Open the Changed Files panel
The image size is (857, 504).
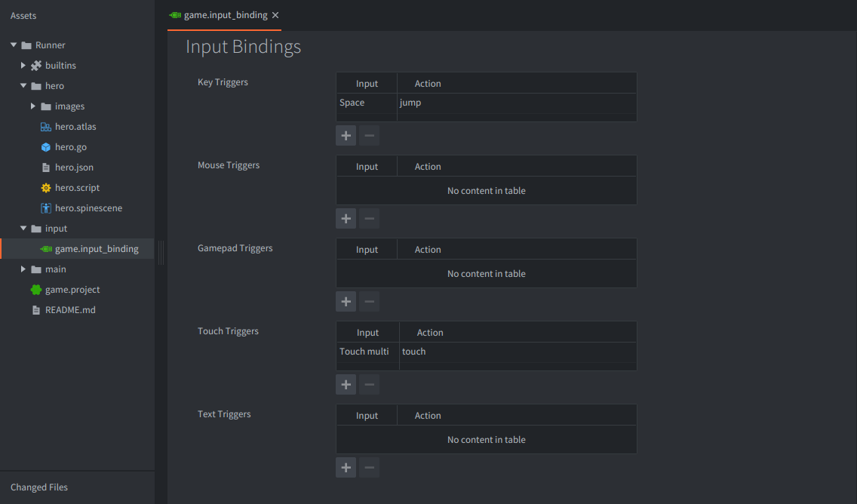tap(38, 487)
